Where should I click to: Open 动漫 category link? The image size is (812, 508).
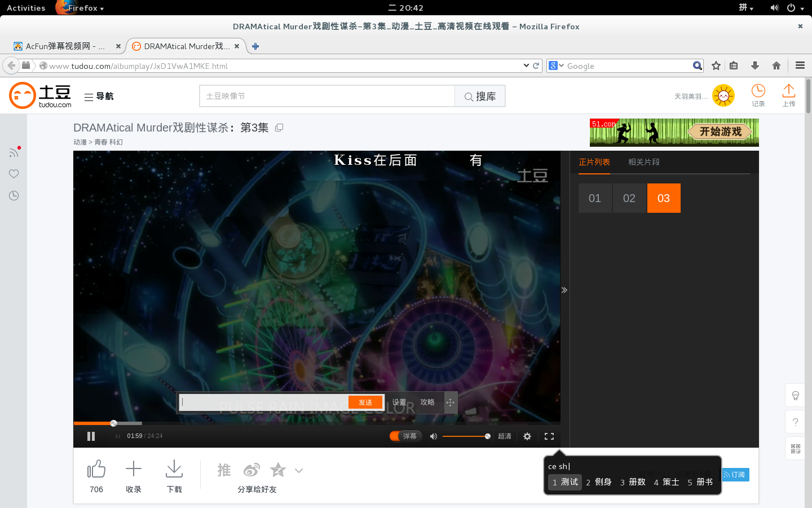80,142
